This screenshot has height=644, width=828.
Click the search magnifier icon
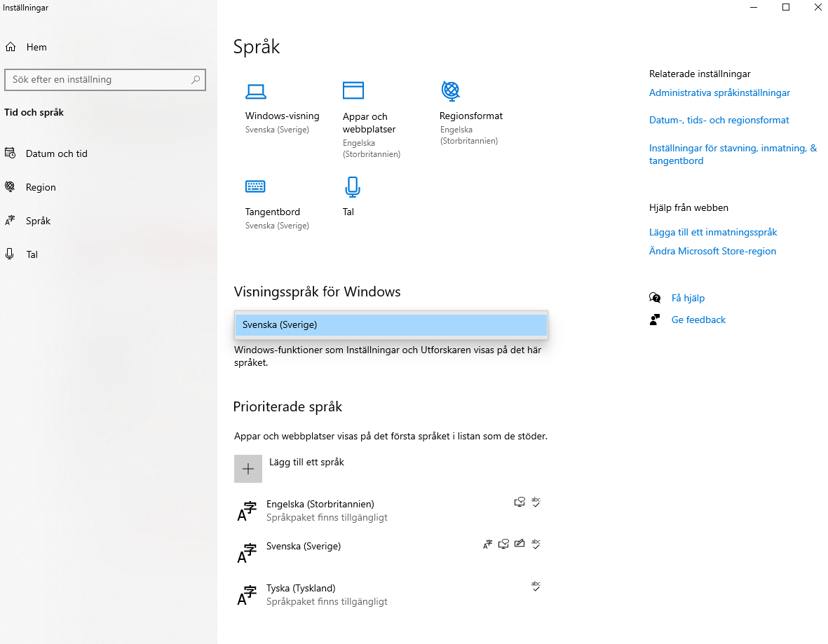[196, 80]
